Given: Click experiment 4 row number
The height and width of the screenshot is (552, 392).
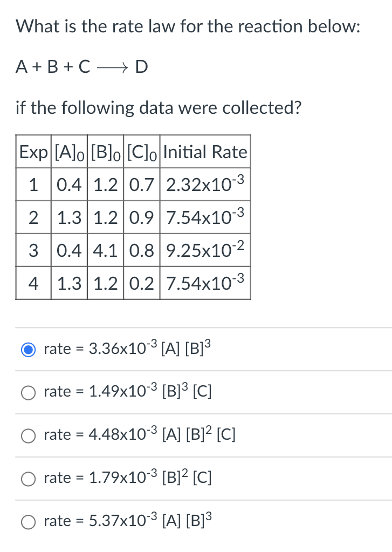Looking at the screenshot, I should click(33, 283).
